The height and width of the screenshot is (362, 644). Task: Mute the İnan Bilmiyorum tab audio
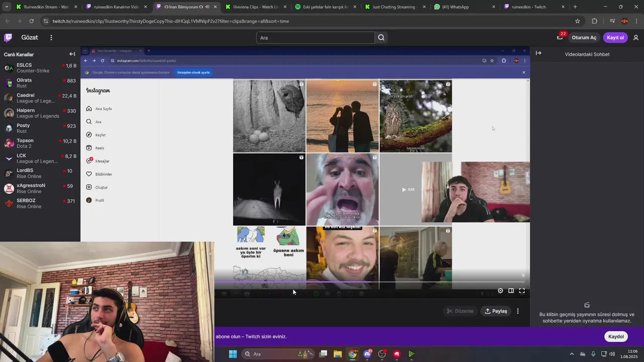pyautogui.click(x=207, y=7)
